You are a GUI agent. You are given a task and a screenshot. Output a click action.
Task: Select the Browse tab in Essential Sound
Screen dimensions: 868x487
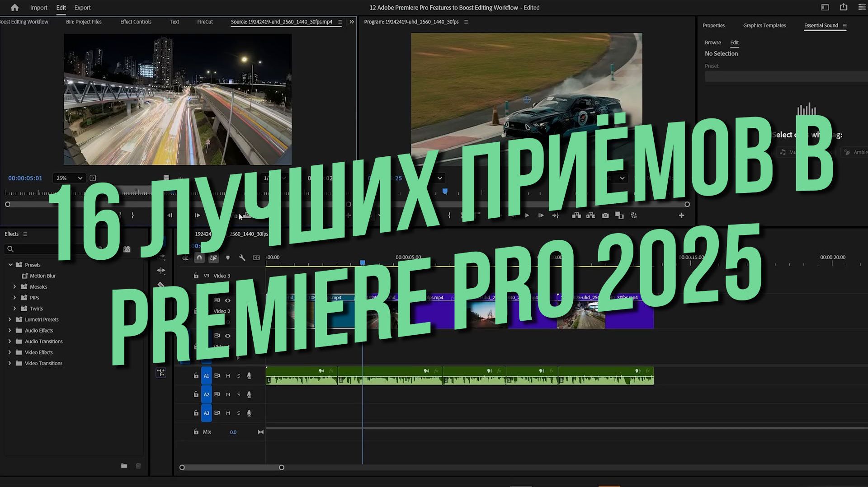tap(712, 42)
